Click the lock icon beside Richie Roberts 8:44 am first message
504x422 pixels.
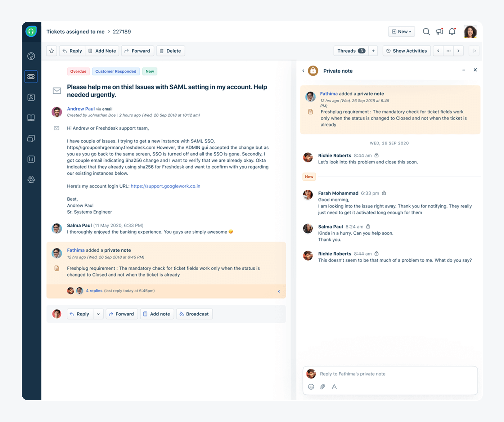377,155
